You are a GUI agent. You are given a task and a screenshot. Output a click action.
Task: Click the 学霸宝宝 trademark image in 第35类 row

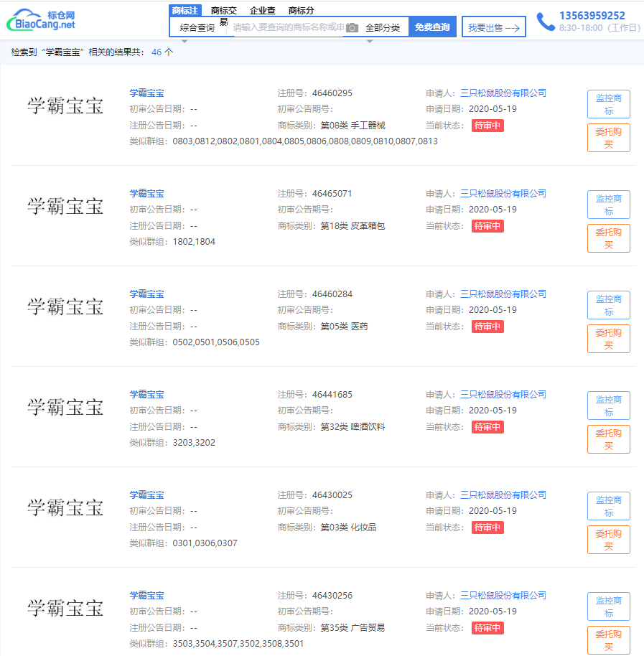[65, 608]
